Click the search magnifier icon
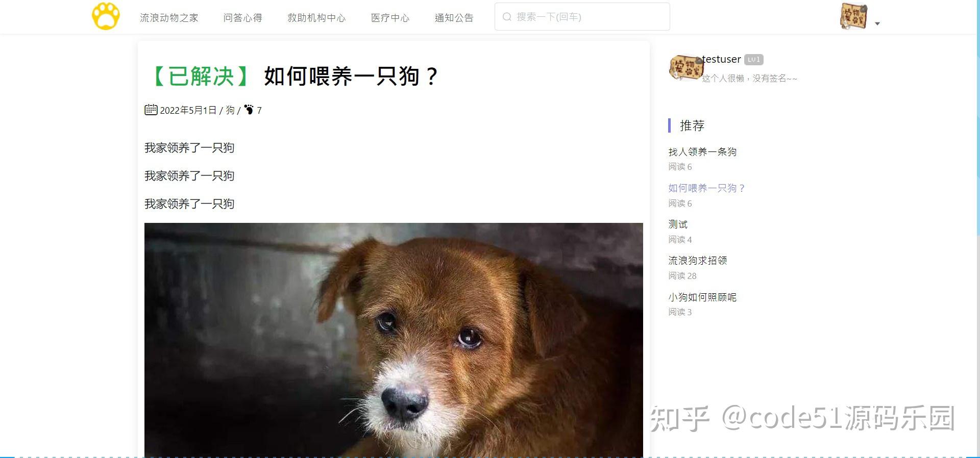Screen dimensions: 980x458 coord(507,17)
